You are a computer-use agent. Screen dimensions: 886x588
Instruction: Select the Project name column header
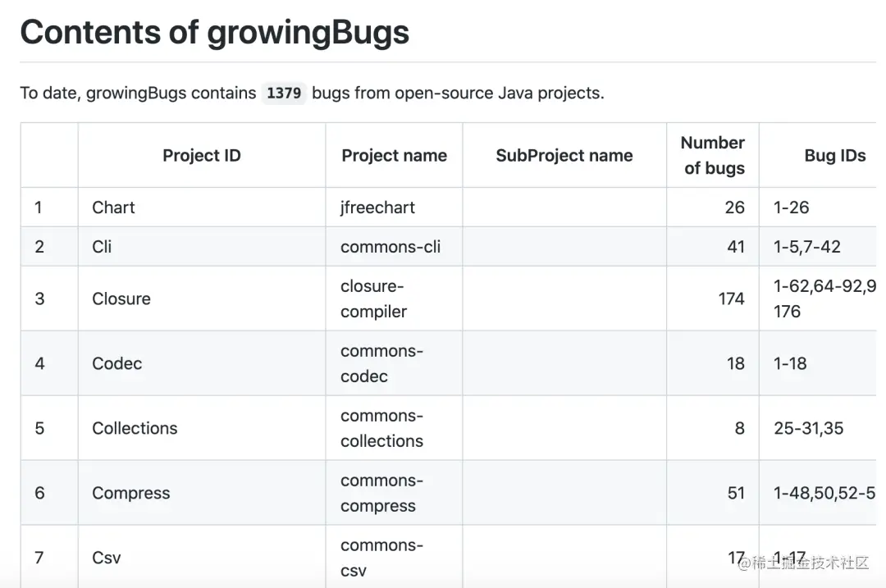(x=394, y=155)
